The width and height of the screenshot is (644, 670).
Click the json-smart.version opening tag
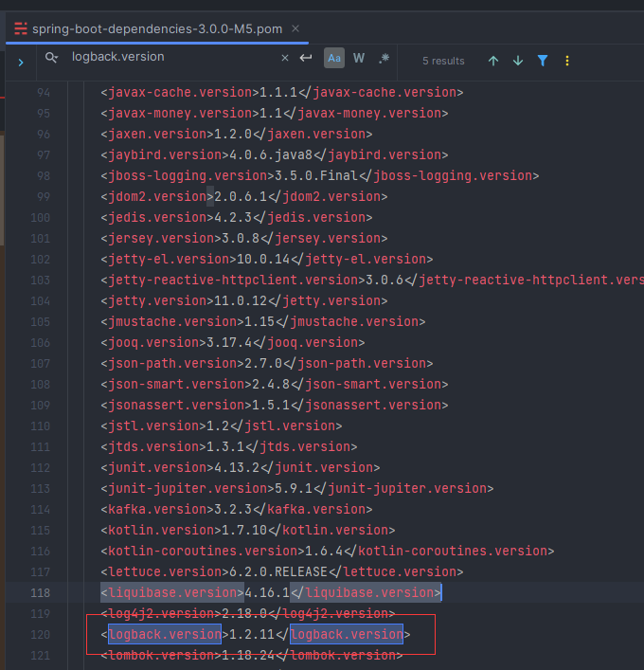(176, 384)
